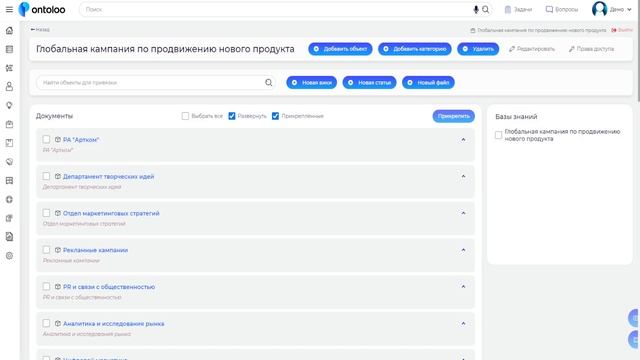Check the box for Рекламные кампании
Image resolution: width=640 pixels, height=360 pixels.
46,250
